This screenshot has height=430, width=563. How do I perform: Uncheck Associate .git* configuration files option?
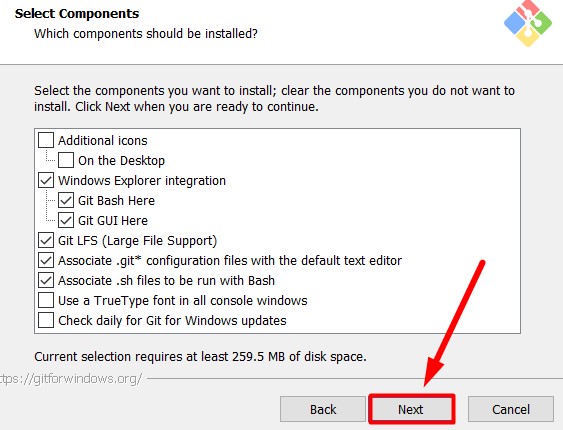46,260
